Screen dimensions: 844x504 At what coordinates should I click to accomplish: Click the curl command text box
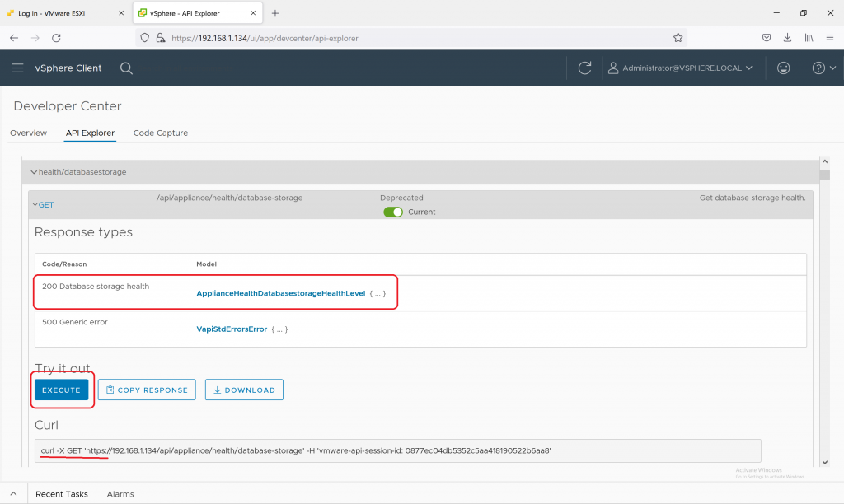(x=398, y=450)
